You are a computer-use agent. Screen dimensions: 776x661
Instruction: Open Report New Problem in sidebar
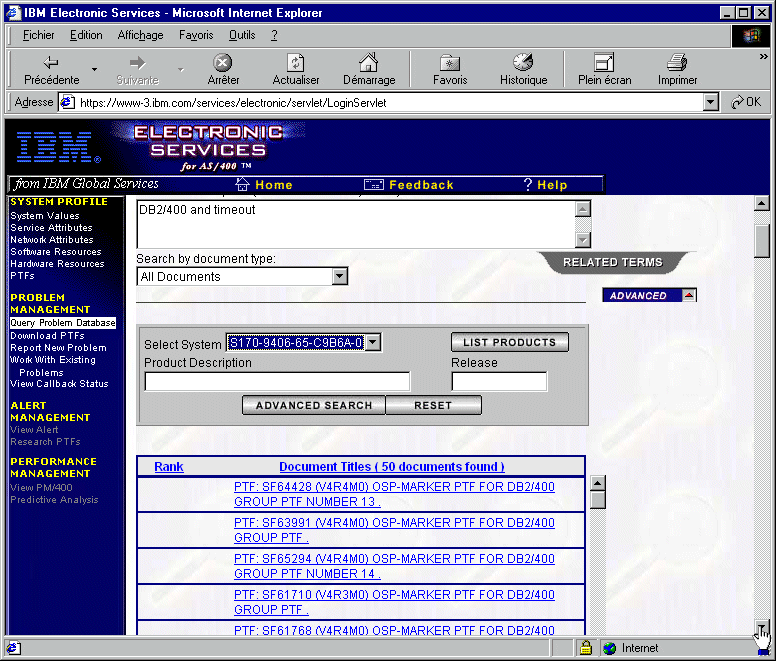click(58, 348)
